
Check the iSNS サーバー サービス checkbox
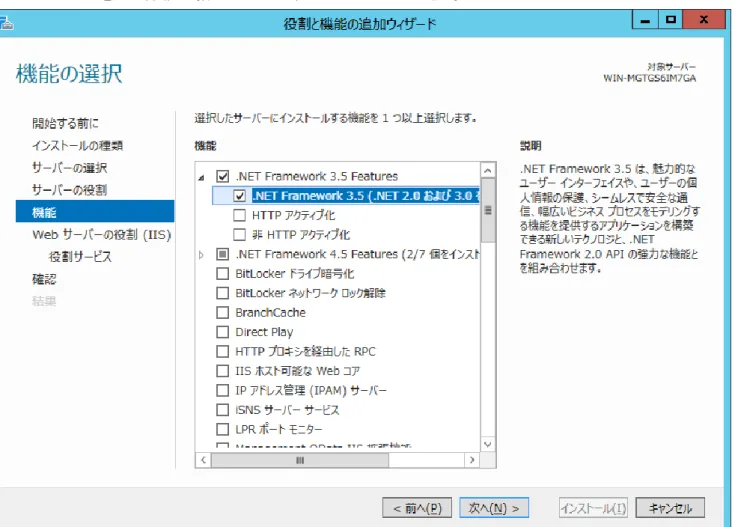(223, 410)
